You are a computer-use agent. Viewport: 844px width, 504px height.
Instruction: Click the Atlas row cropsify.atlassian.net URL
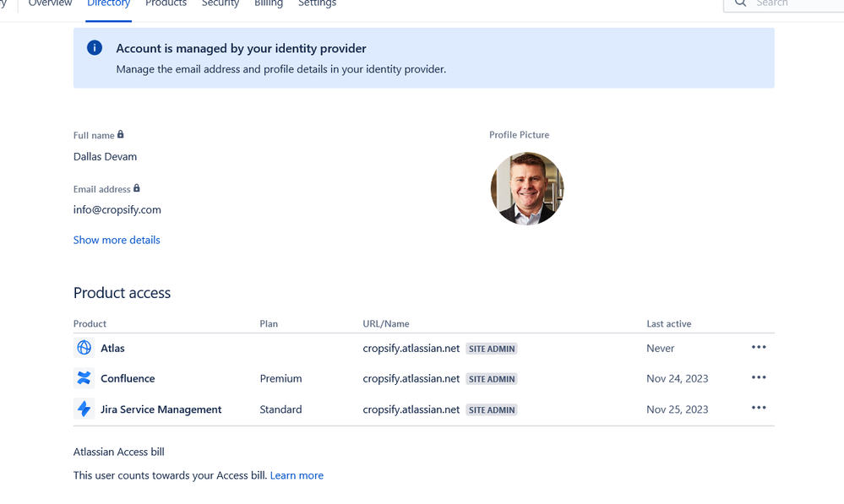411,348
